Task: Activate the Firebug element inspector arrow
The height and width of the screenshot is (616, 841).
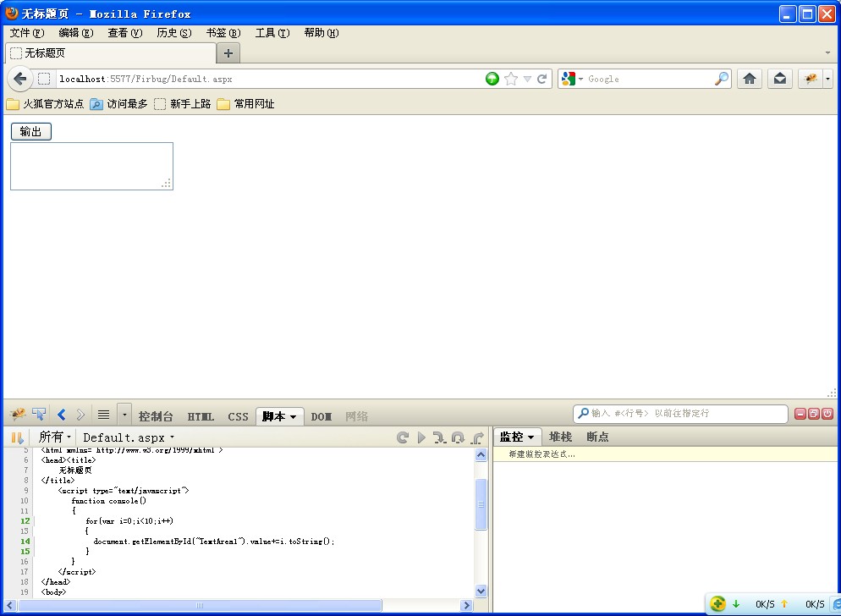Action: pyautogui.click(x=39, y=415)
